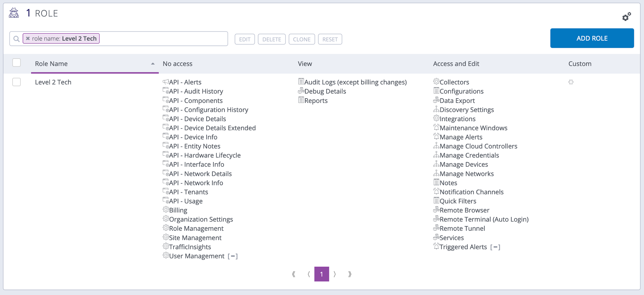This screenshot has width=644, height=295.
Task: Select the Level 2 Tech row checkbox
Action: [16, 82]
